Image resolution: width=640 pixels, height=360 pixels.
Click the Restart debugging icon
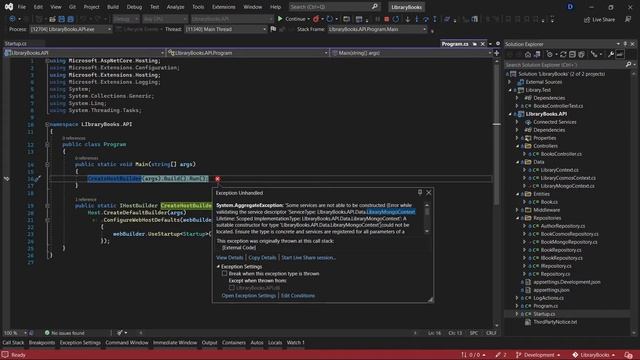[396, 19]
